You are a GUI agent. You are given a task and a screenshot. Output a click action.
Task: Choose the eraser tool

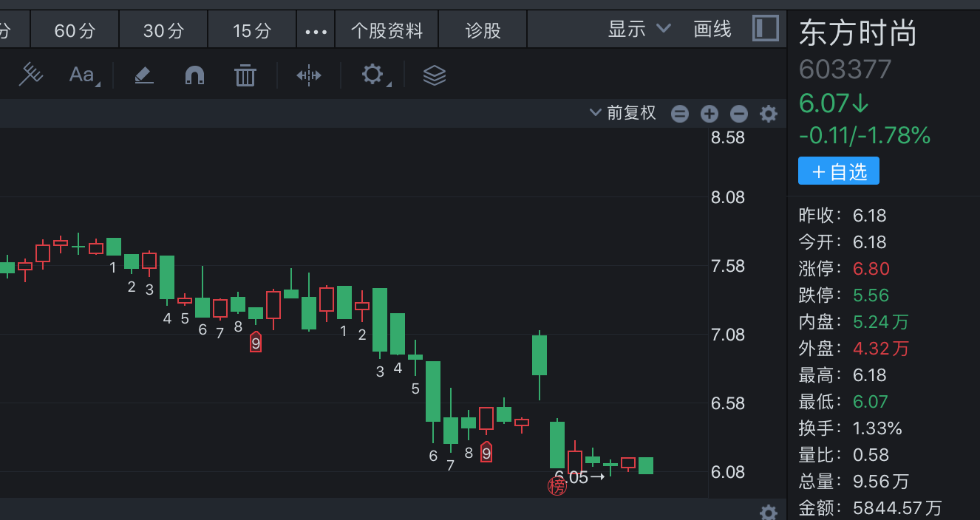[x=143, y=75]
